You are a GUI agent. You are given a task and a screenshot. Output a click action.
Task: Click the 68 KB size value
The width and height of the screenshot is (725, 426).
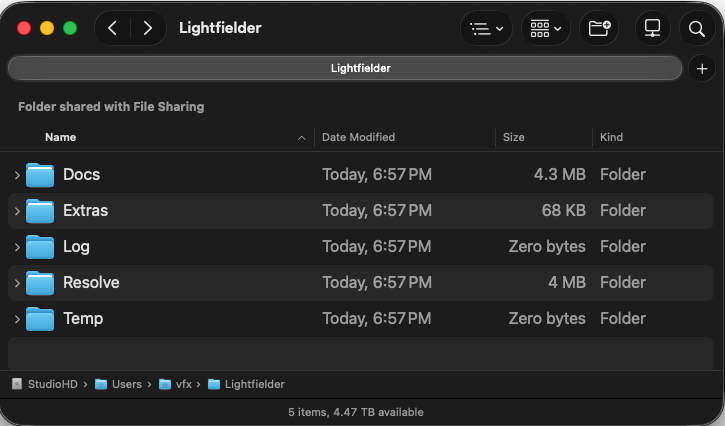(564, 210)
